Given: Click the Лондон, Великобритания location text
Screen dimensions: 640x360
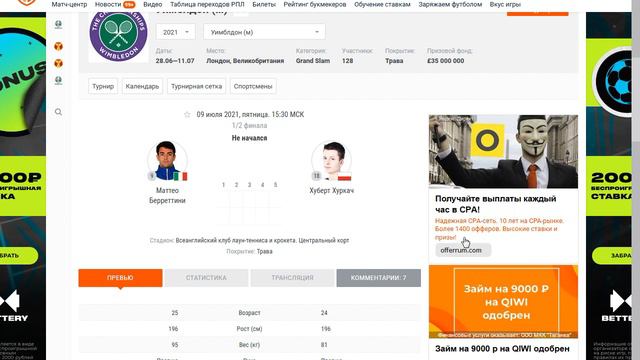Looking at the screenshot, I should [x=245, y=61].
